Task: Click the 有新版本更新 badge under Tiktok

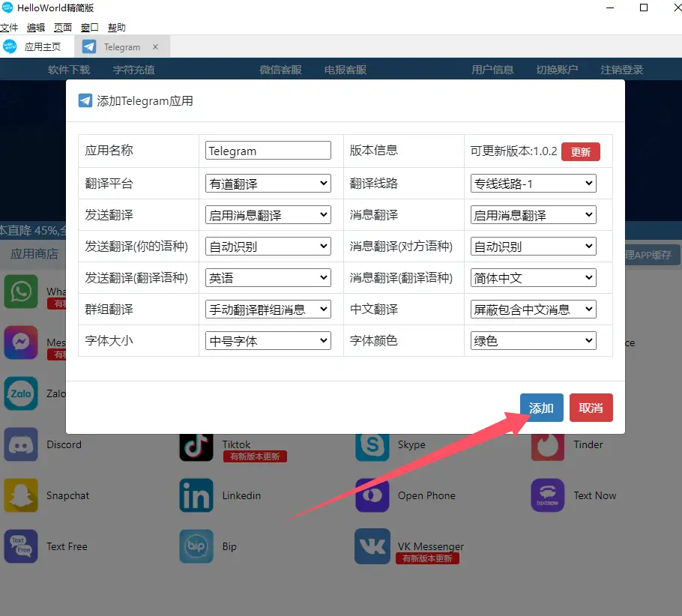Action: click(x=255, y=456)
